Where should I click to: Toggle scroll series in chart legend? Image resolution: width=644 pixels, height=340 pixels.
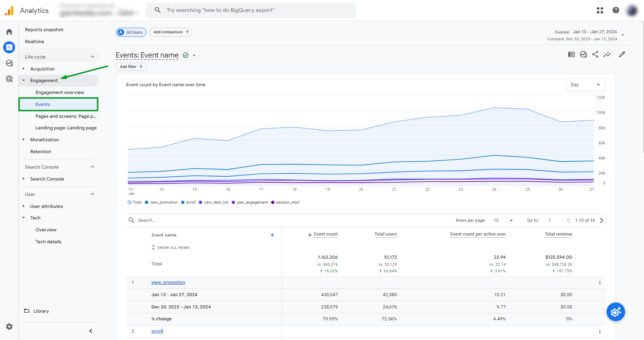[189, 203]
